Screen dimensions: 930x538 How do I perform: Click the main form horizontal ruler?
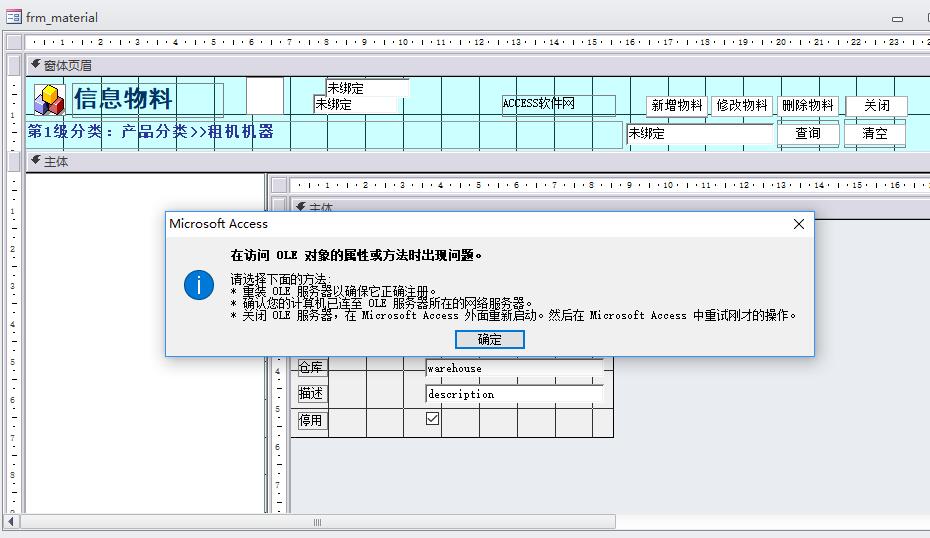tap(477, 42)
